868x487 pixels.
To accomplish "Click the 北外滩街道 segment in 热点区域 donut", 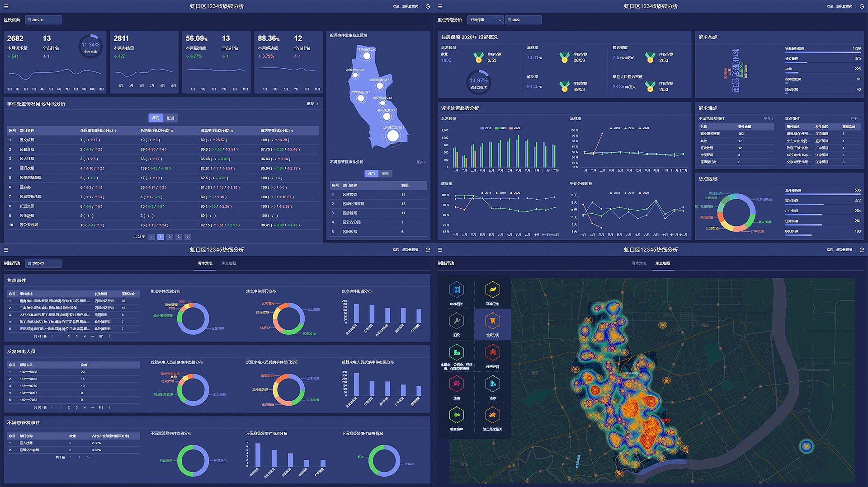I will (751, 206).
